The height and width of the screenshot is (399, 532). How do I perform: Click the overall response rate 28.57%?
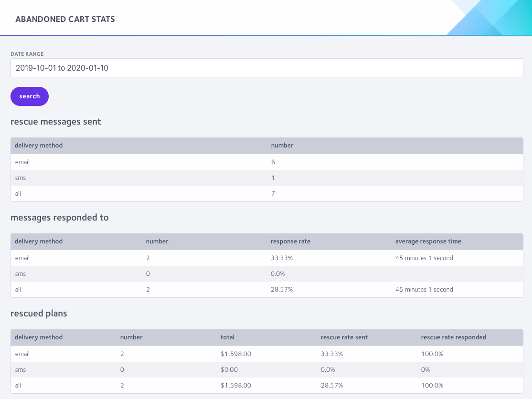point(282,290)
